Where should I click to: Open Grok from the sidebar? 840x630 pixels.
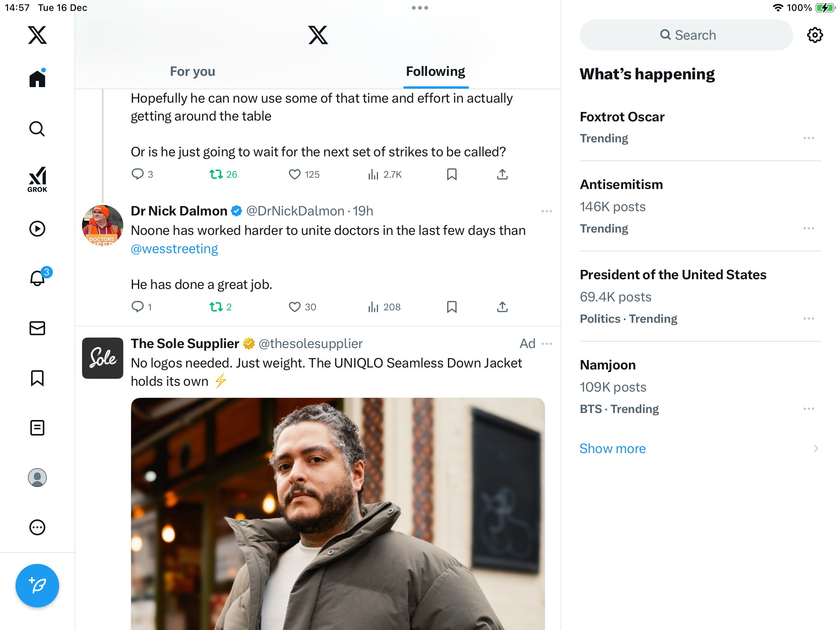37,179
